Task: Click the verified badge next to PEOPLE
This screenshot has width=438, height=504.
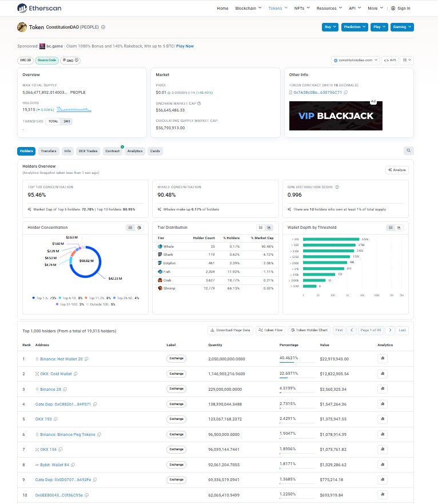Action: 103,27
